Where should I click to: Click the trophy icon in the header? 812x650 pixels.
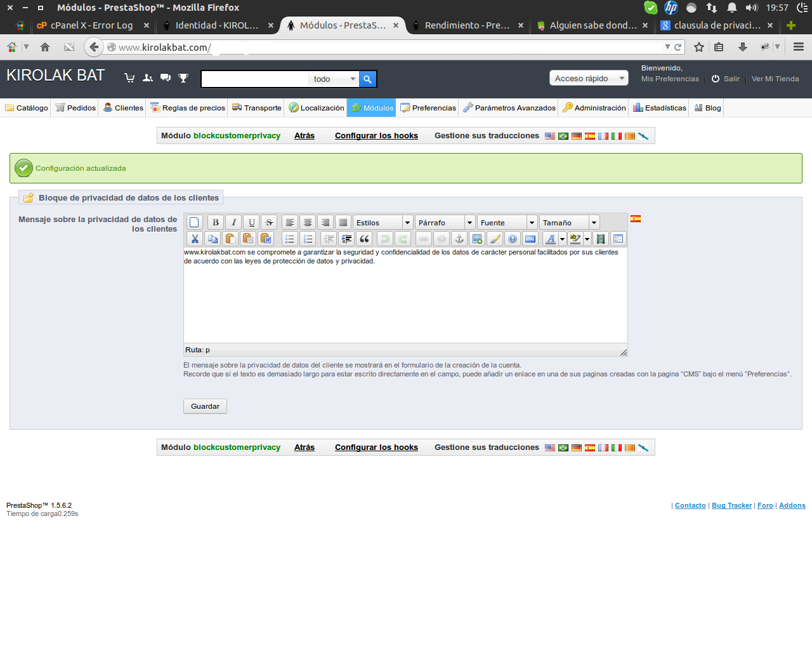click(183, 77)
